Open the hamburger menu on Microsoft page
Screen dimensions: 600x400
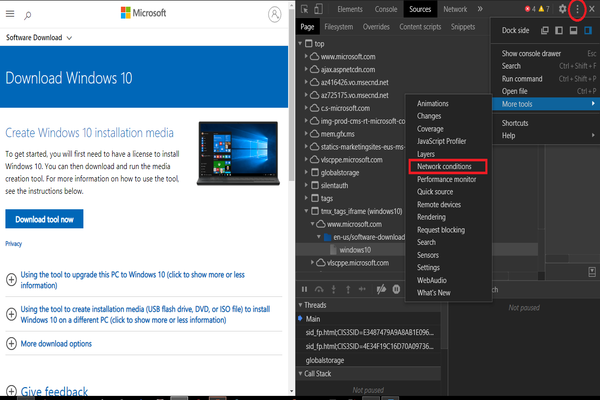click(10, 14)
